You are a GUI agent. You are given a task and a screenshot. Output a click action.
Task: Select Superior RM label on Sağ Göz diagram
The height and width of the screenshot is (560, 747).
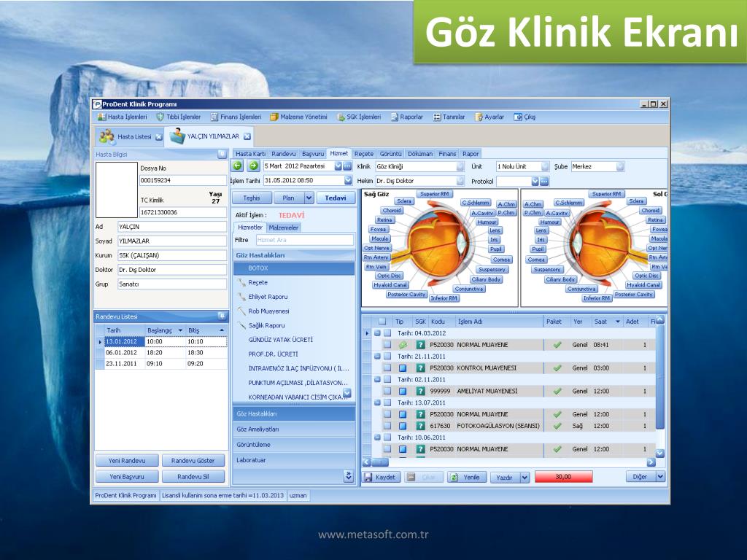434,194
